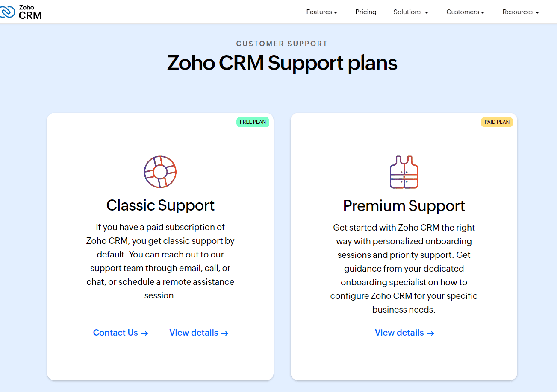The image size is (557, 392).
Task: Open the Resources dropdown caret
Action: pyautogui.click(x=537, y=12)
